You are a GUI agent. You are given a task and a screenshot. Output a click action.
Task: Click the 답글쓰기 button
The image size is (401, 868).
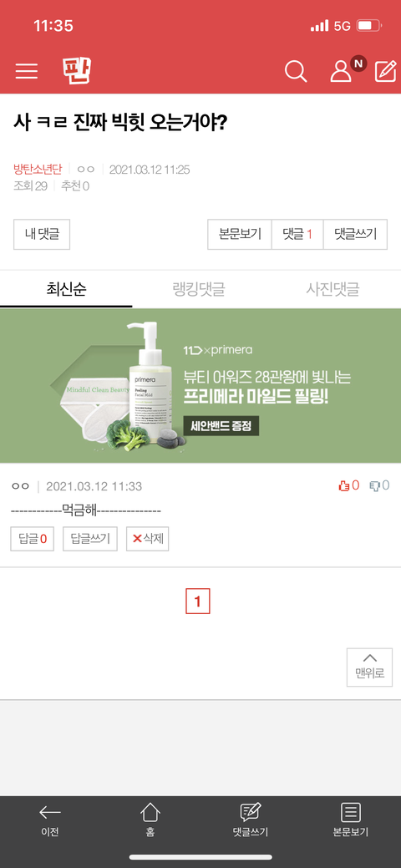tap(90, 539)
